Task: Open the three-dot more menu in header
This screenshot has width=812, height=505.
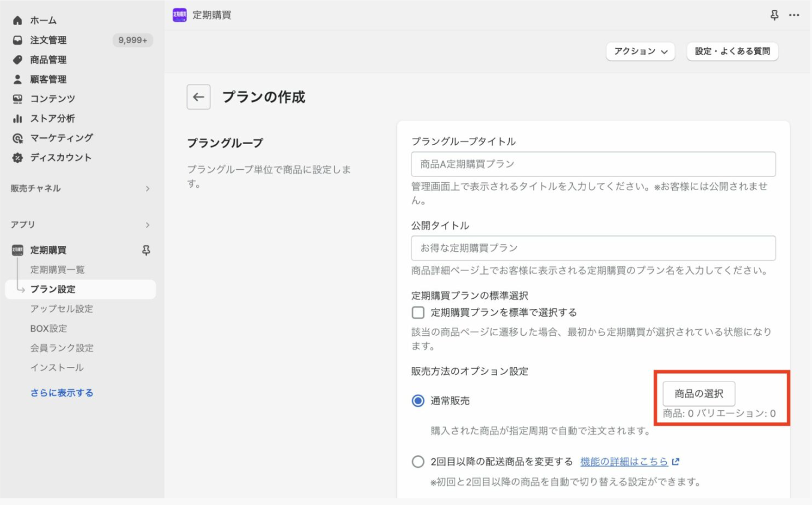Action: coord(794,15)
